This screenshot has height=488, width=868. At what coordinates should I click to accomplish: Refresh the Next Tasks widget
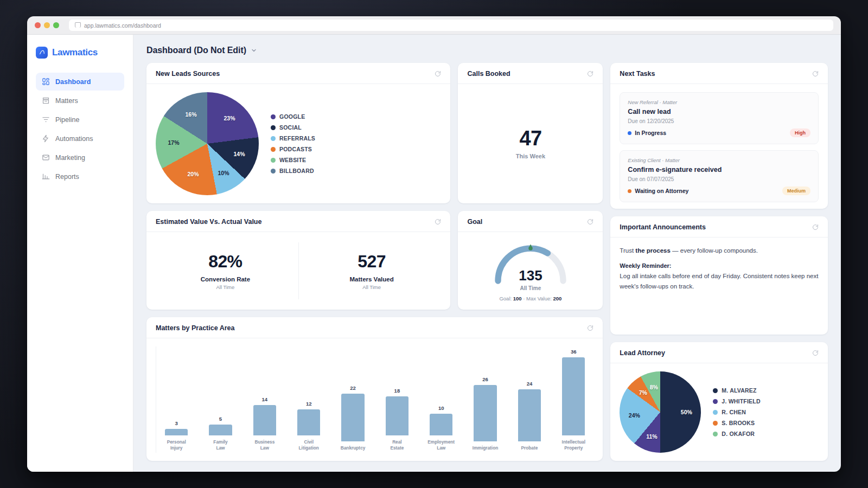(x=815, y=74)
